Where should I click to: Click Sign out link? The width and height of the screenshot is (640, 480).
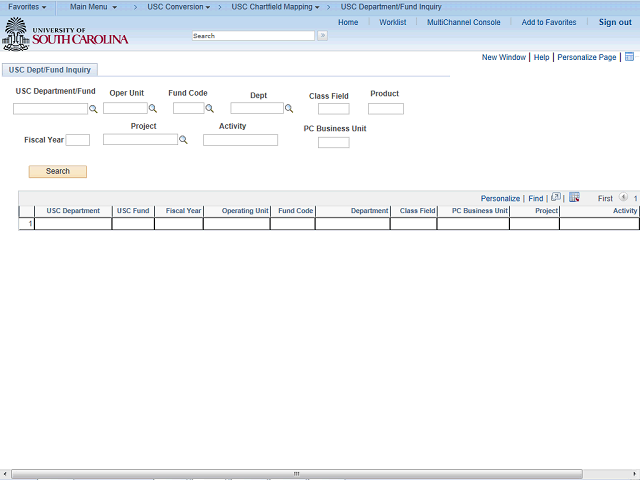pyautogui.click(x=615, y=22)
